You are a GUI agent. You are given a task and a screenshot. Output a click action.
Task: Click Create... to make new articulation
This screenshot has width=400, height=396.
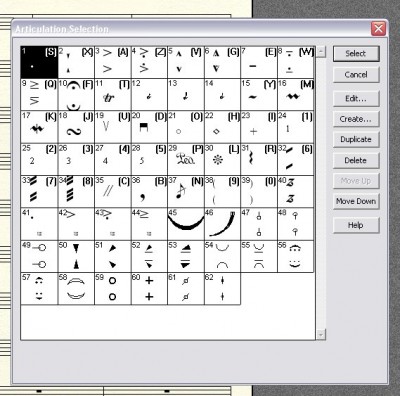[356, 119]
